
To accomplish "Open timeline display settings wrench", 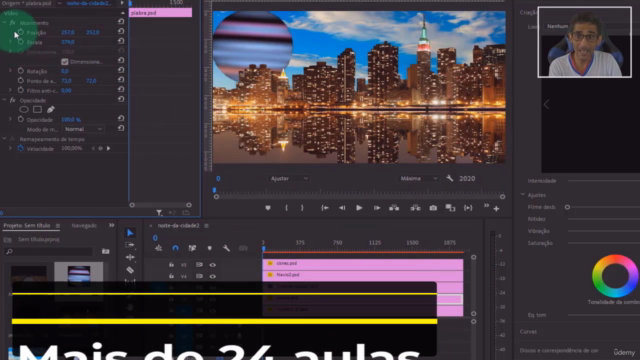I will [x=226, y=248].
